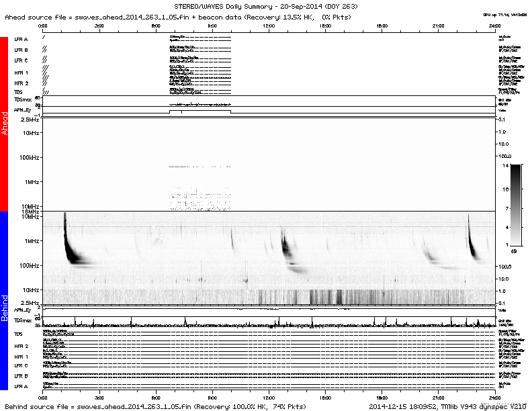
Task: Click the TDSmax label in Behind section
Action: (23, 320)
